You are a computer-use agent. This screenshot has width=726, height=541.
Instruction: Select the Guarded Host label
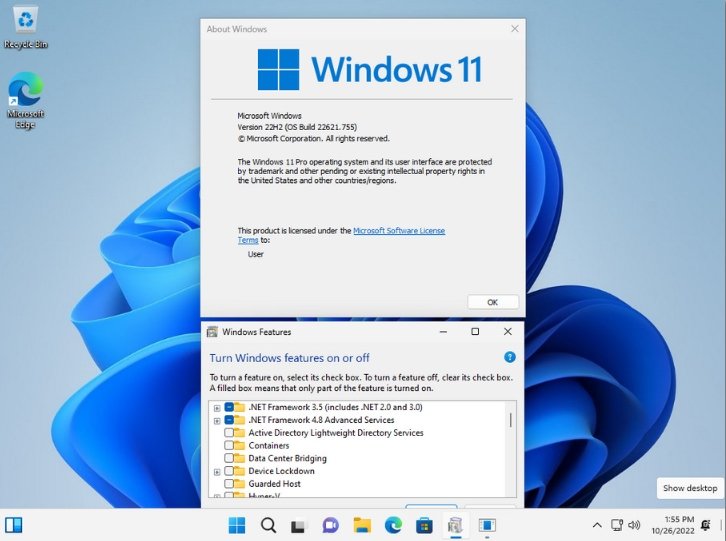click(x=274, y=484)
